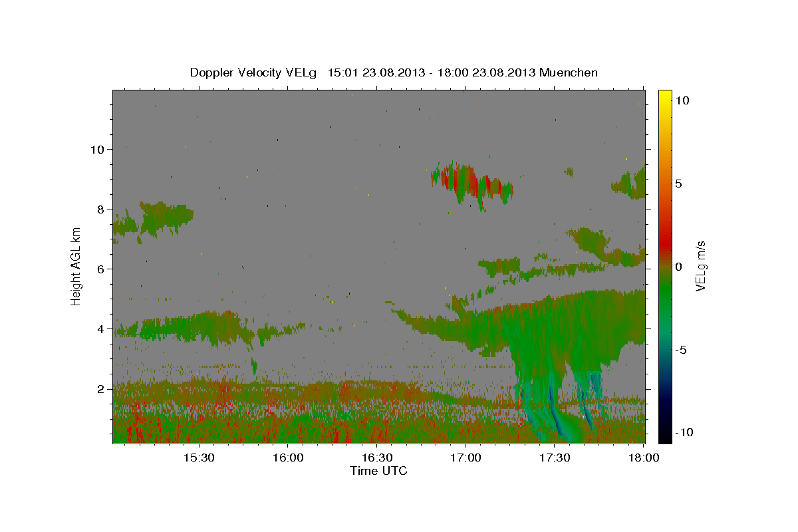Click the 'Height AGL km' axis title
Image resolution: width=798 pixels, height=532 pixels.
(x=76, y=266)
